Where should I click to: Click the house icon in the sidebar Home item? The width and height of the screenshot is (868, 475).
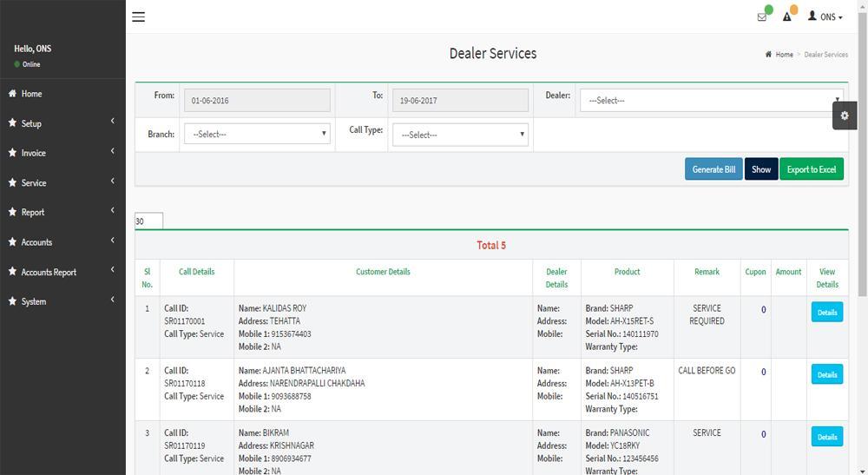[12, 94]
